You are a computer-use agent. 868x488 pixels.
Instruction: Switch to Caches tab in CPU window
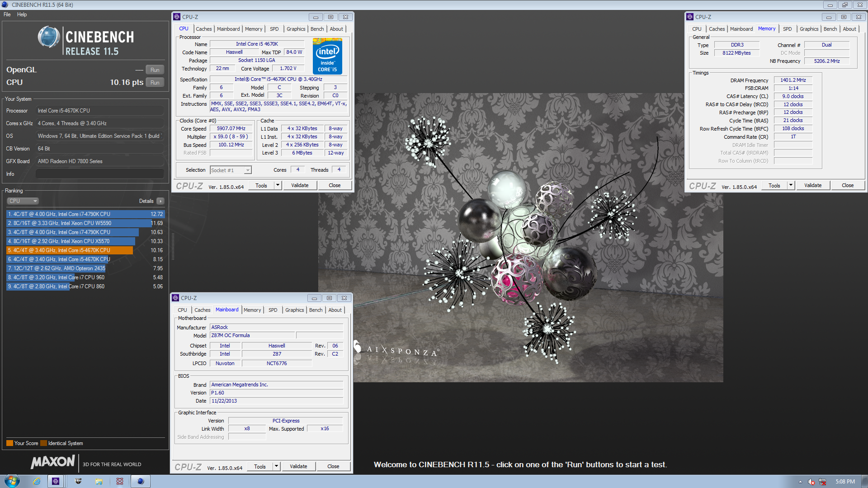click(203, 29)
